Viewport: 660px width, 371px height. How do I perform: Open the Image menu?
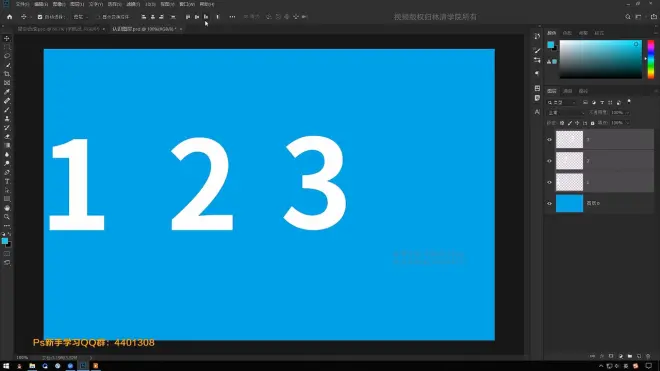(x=59, y=4)
